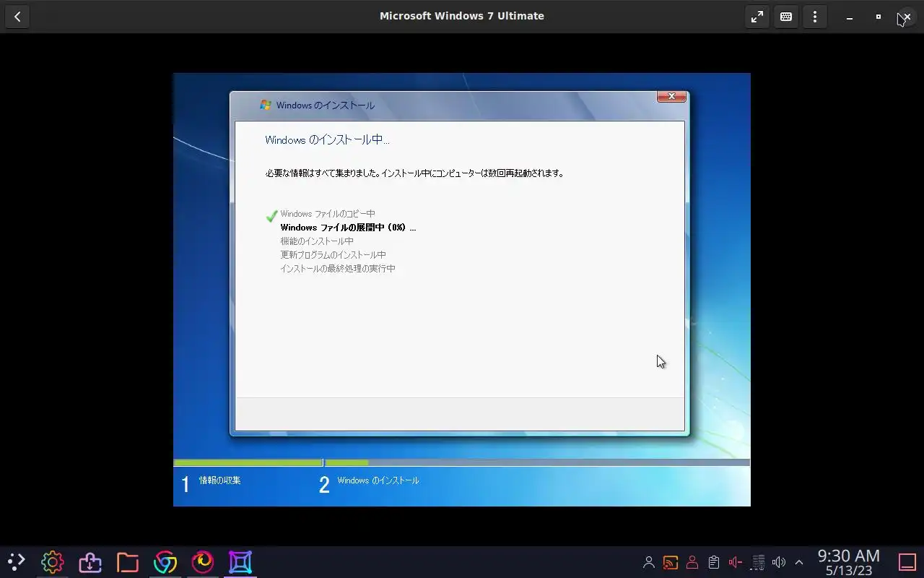Viewport: 924px width, 578px height.
Task: Click the green checkmark beside Windows ファイルのコピー中
Action: 271,215
